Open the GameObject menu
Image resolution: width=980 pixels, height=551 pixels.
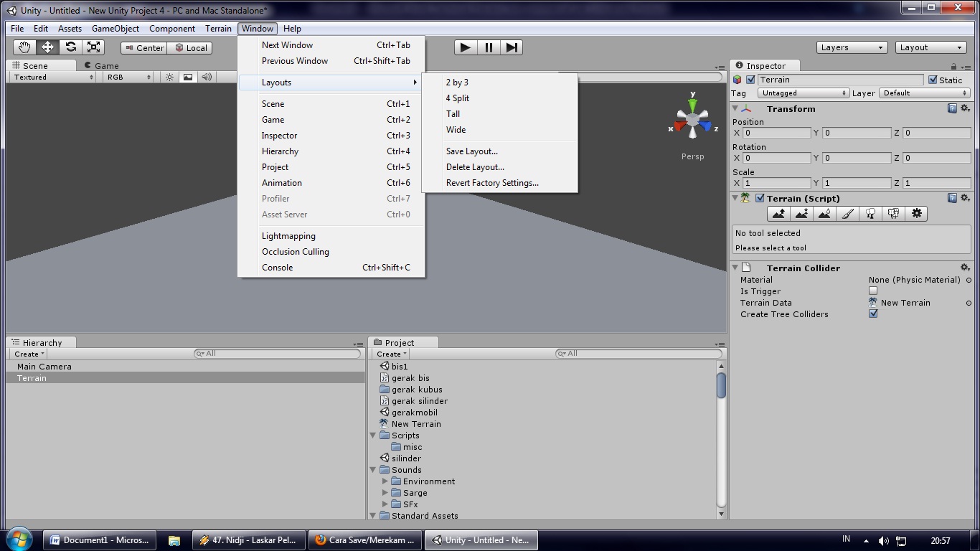pyautogui.click(x=116, y=29)
